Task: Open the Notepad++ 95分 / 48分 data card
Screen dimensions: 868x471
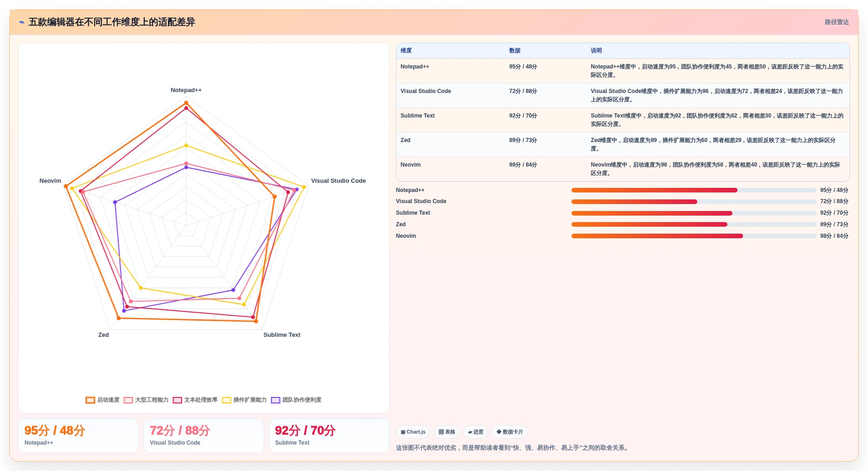Action: click(78, 435)
